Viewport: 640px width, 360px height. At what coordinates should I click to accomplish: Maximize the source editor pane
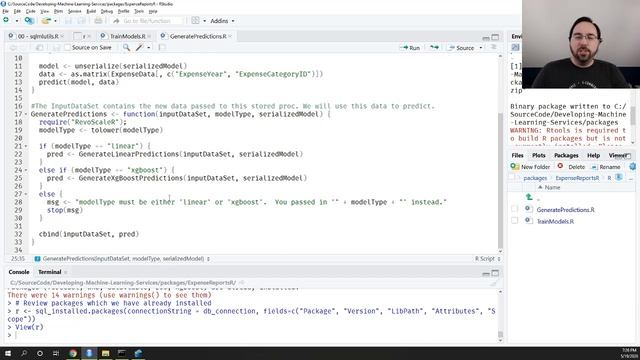(x=495, y=37)
